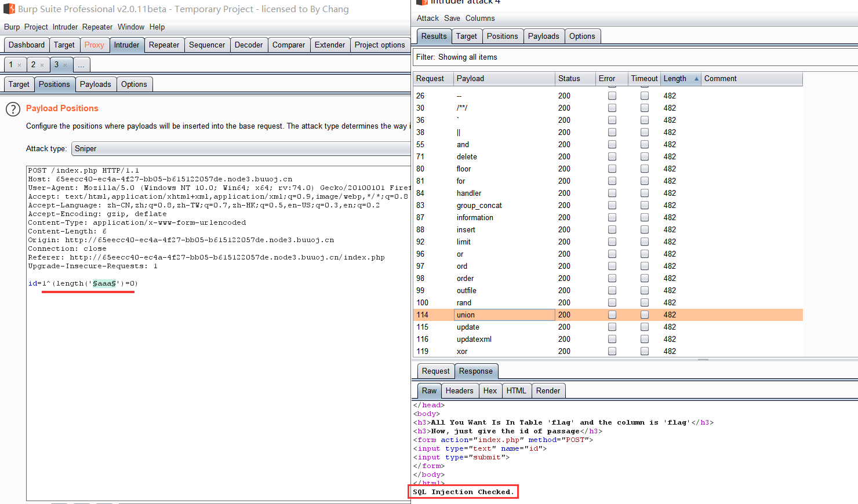This screenshot has width=858, height=504.
Task: Click the Filter: Showing all items bar
Action: pyautogui.click(x=635, y=57)
